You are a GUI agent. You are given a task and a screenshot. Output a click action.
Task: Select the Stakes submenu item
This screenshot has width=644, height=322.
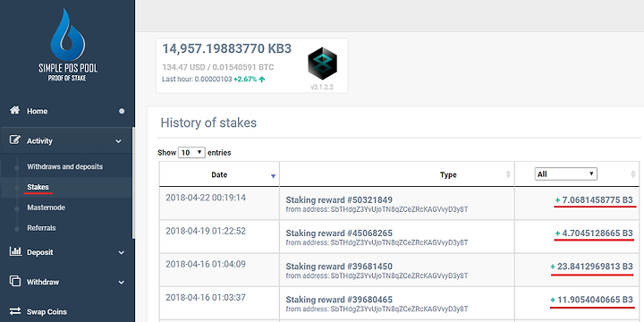[x=38, y=187]
